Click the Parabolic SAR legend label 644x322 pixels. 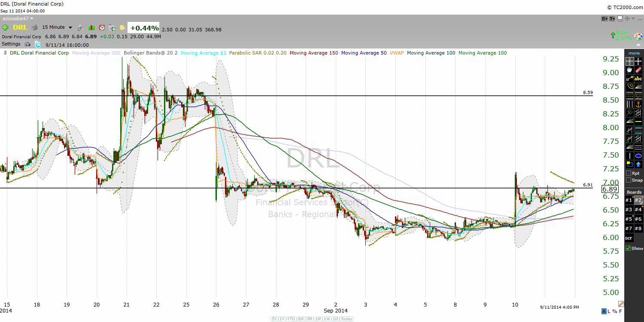click(x=258, y=53)
